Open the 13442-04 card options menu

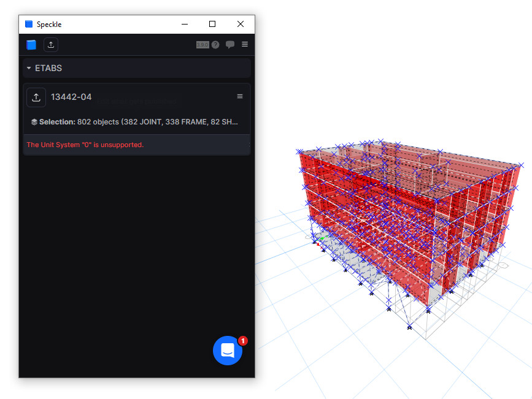click(240, 97)
